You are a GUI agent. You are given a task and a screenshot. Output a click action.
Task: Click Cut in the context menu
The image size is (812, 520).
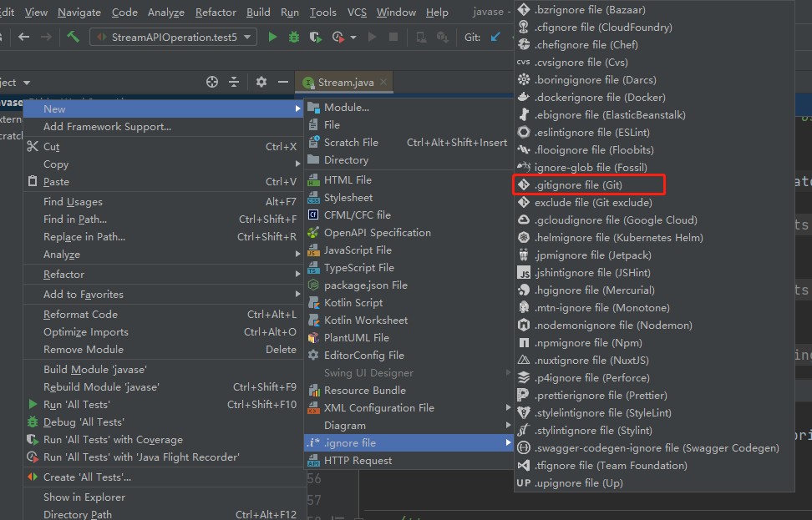(x=163, y=146)
